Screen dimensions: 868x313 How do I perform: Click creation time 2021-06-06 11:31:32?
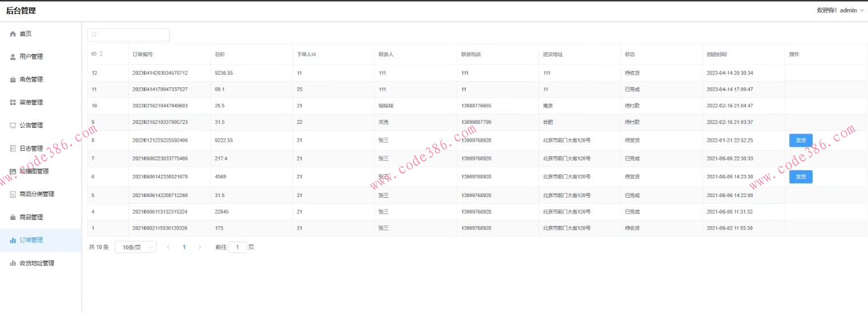(730, 212)
